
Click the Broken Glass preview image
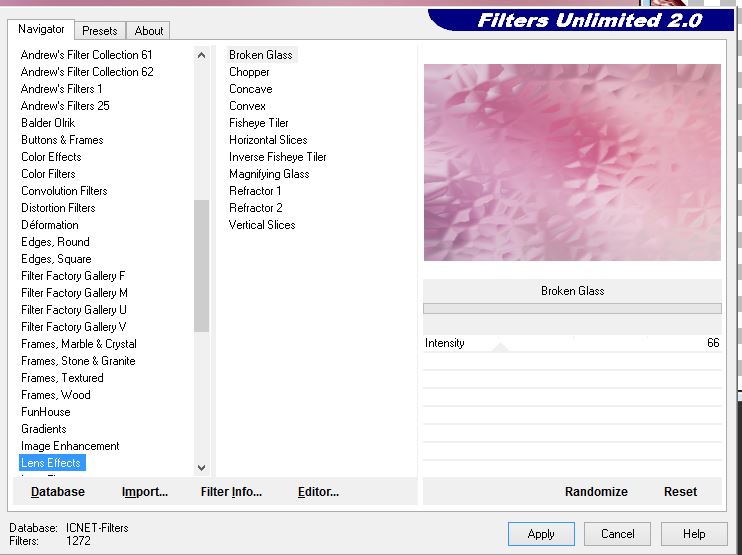572,162
